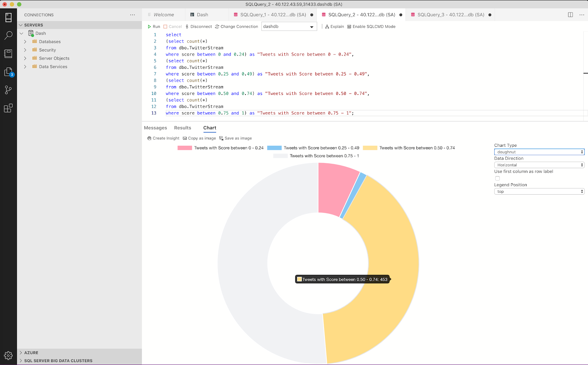
Task: Run the current SQL query
Action: tap(154, 26)
